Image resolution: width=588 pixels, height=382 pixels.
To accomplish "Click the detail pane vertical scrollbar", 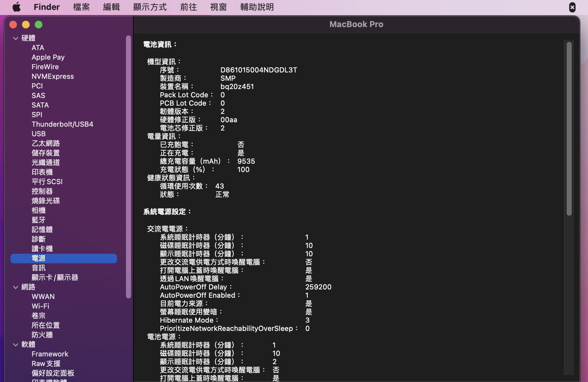I will (569, 129).
